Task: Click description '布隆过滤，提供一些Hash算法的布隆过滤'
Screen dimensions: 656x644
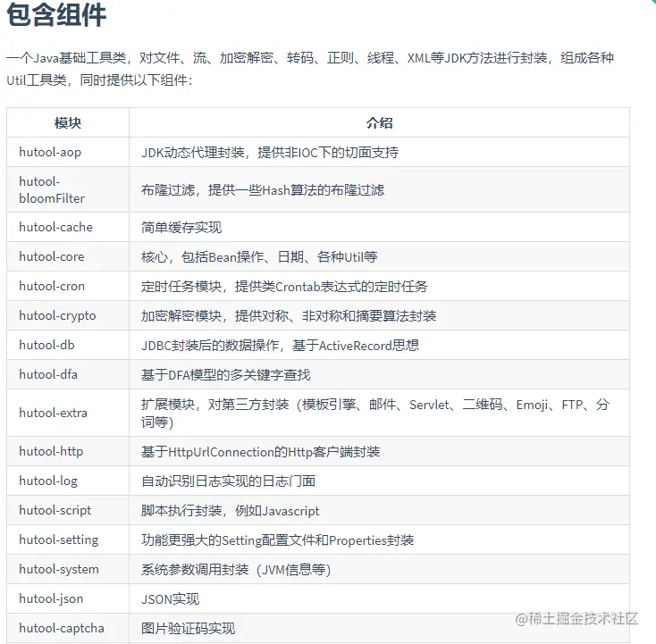Action: 263,190
